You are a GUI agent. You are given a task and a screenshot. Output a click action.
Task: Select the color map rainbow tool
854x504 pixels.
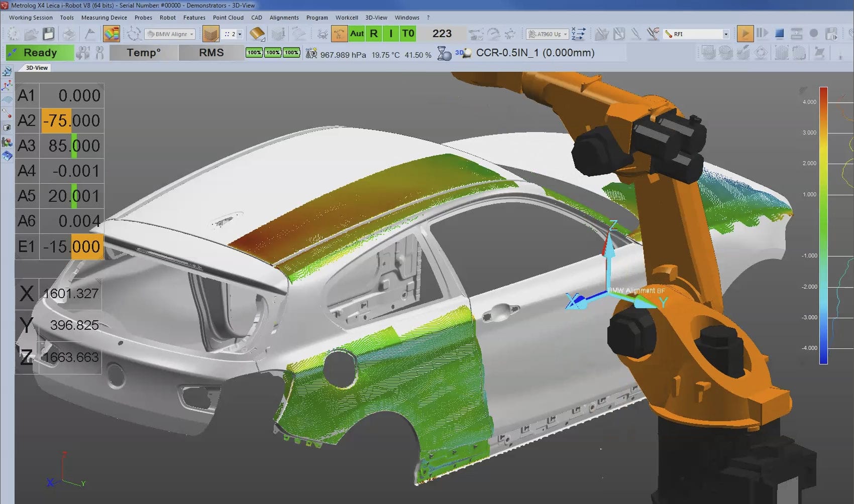(x=112, y=34)
